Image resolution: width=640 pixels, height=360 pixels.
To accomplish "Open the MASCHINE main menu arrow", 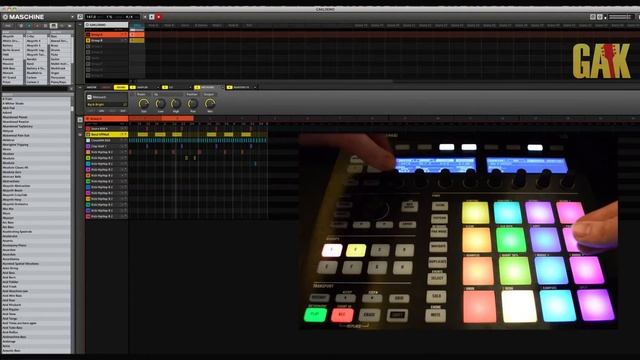I will click(72, 17).
